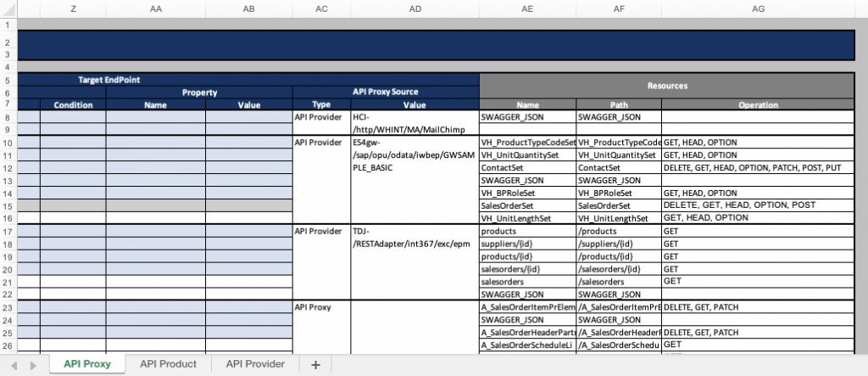Click GET operation cell in row 17

[x=758, y=231]
